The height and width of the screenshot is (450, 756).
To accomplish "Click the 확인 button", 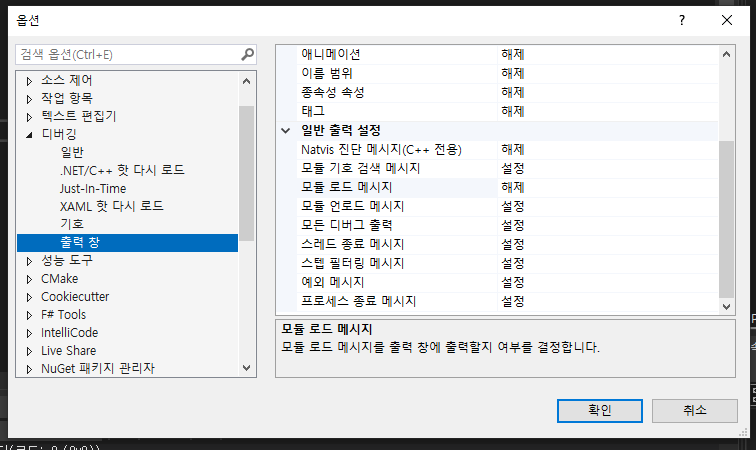I will [600, 410].
